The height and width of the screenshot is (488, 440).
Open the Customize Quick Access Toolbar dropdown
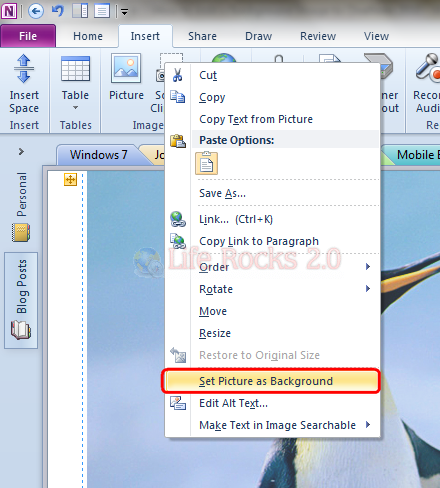point(124,12)
